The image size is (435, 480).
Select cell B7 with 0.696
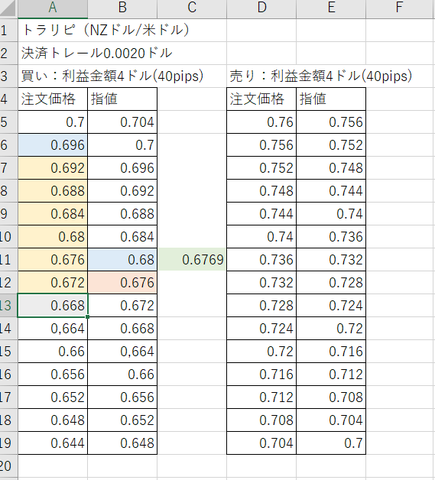pos(122,168)
